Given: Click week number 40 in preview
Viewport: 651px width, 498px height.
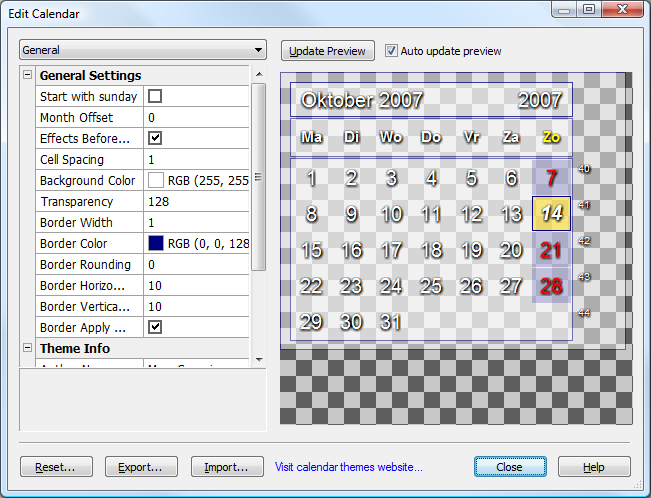Looking at the screenshot, I should (584, 169).
